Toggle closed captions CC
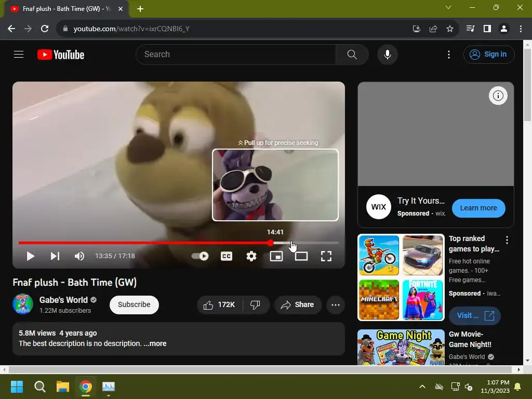 point(227,256)
